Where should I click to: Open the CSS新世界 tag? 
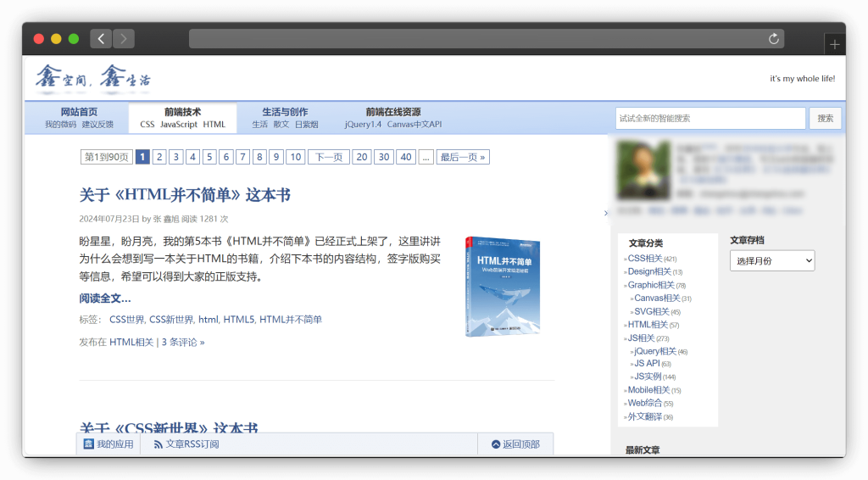(171, 320)
